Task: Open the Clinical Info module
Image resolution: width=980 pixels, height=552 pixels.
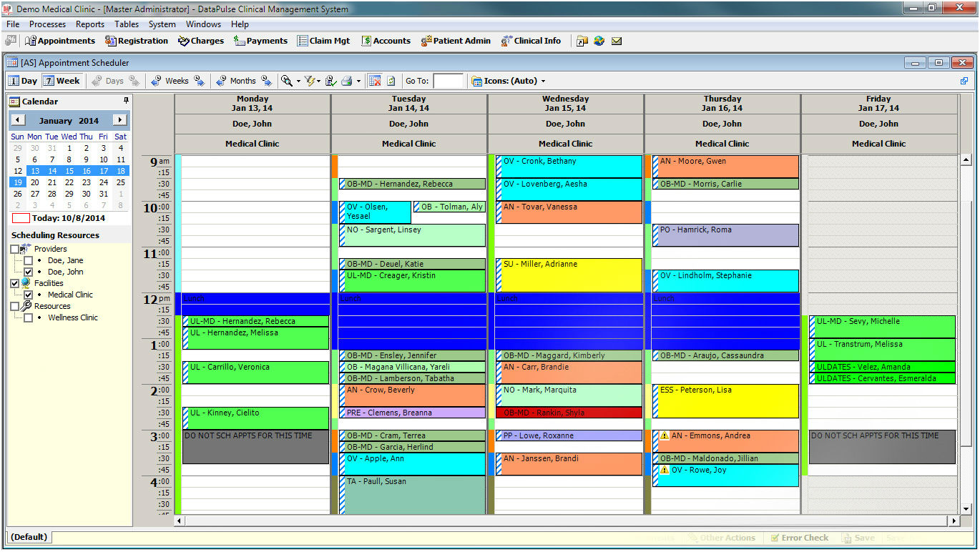Action: tap(531, 41)
